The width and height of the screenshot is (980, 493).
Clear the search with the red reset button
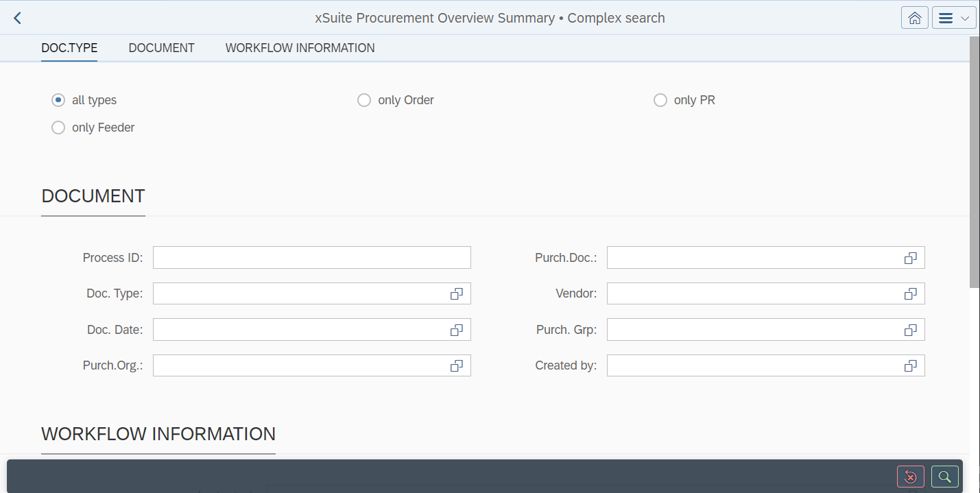tap(910, 476)
